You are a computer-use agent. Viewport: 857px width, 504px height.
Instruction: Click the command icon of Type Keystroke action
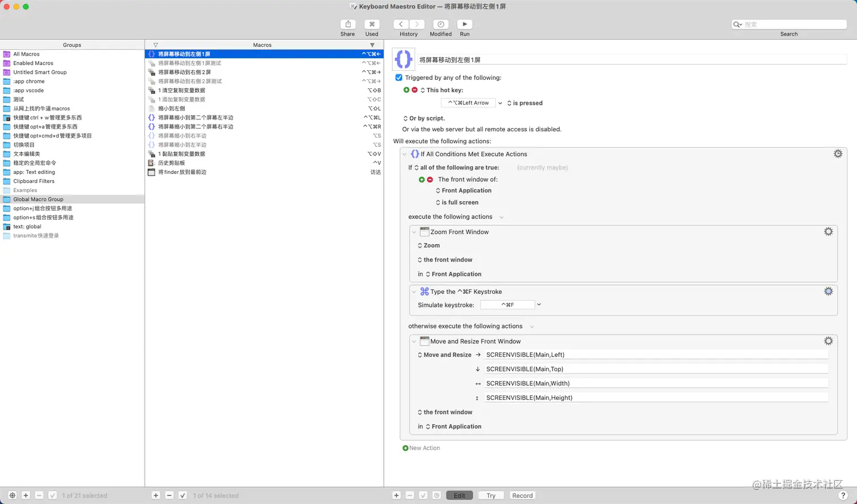point(425,292)
